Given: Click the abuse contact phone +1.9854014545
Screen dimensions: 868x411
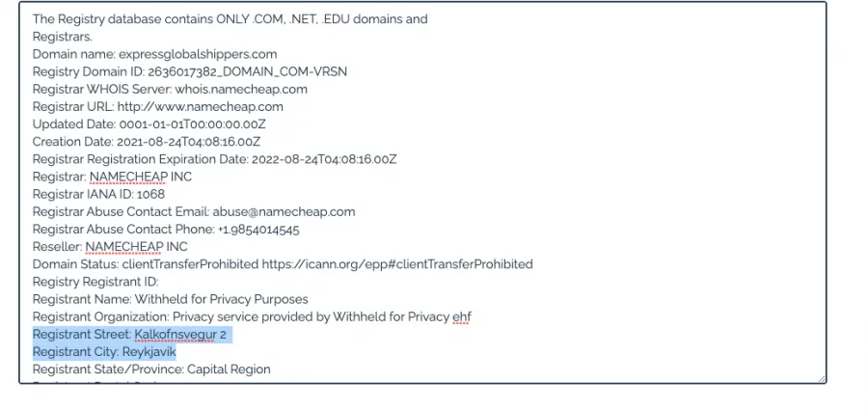Looking at the screenshot, I should [258, 230].
